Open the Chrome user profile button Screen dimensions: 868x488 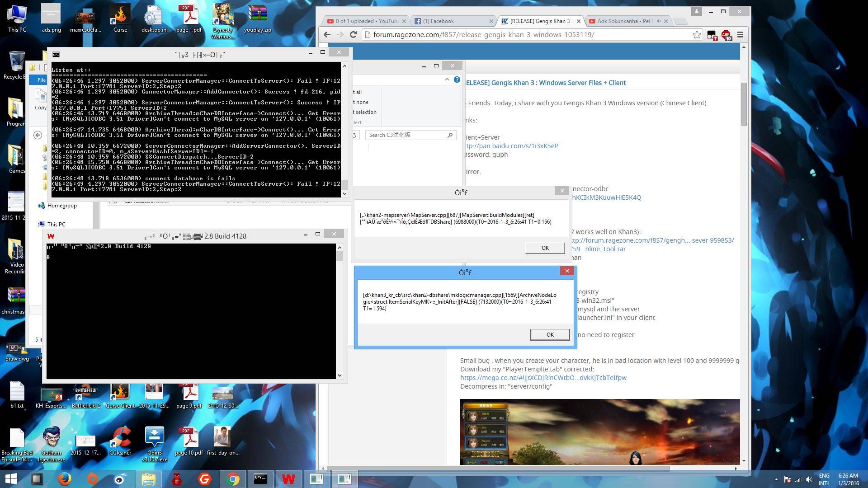(696, 11)
